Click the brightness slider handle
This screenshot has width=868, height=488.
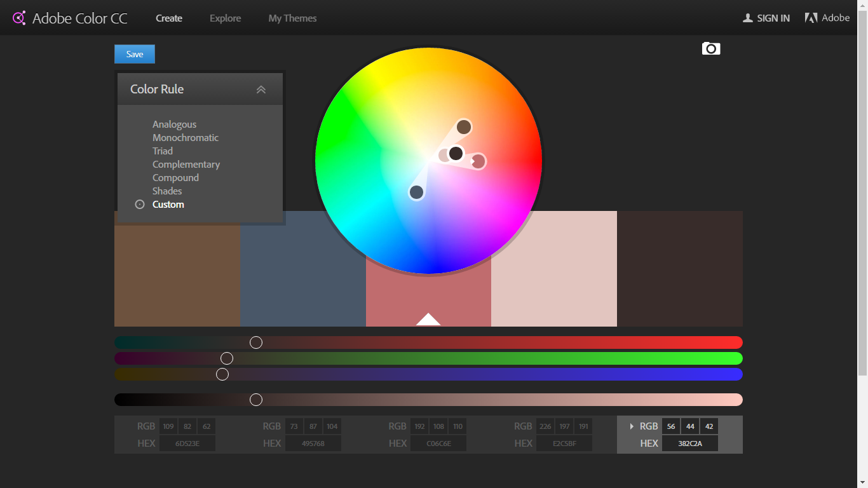coord(256,399)
